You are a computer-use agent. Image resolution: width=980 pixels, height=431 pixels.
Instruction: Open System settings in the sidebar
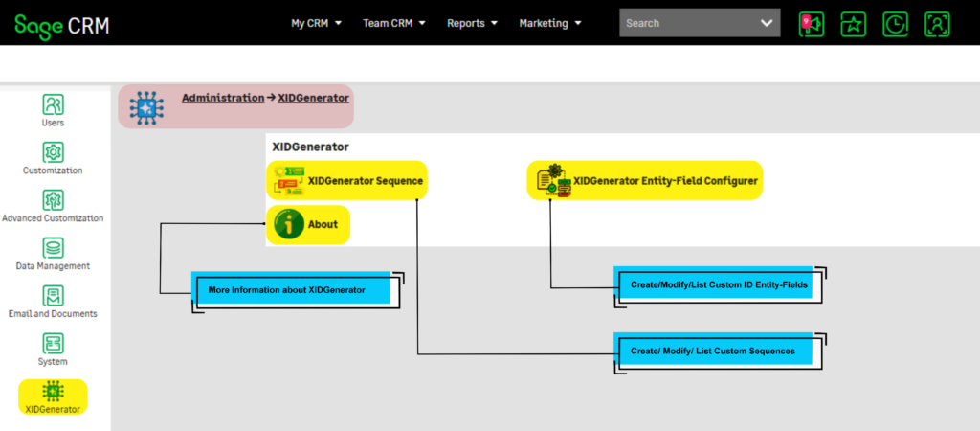tap(54, 344)
